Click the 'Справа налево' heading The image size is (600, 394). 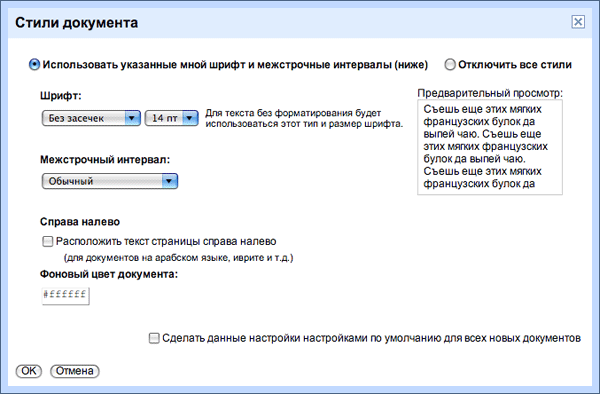point(80,221)
